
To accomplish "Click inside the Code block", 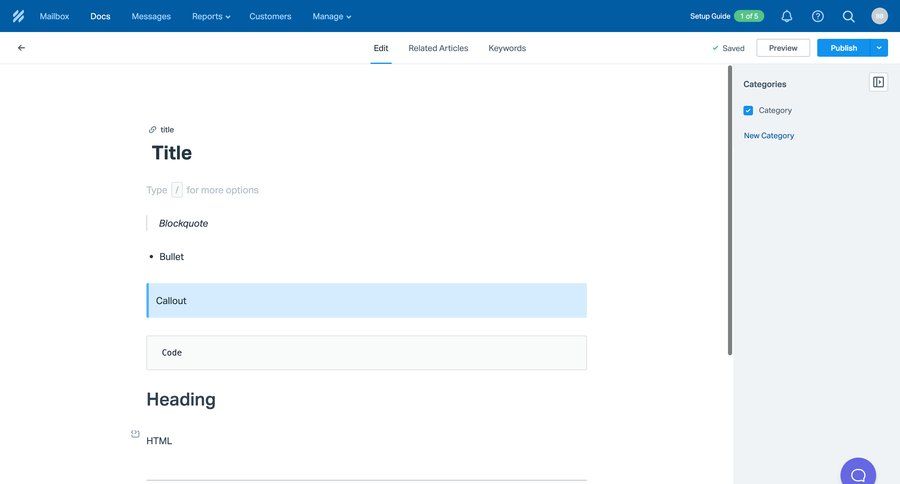I will point(366,353).
